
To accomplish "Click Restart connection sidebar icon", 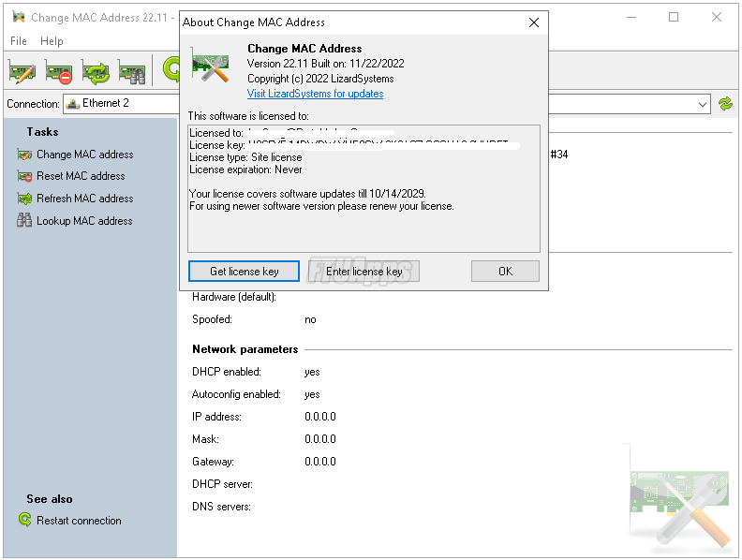I will tap(25, 520).
